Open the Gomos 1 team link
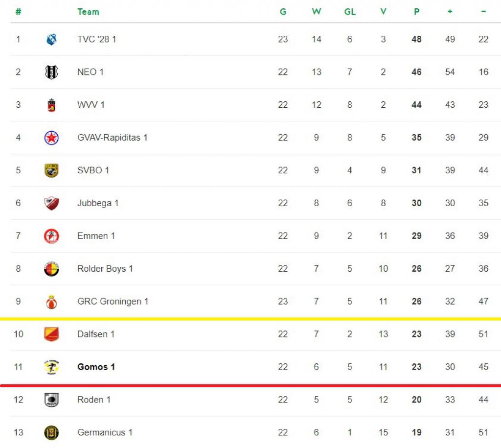501x448 pixels. pyautogui.click(x=96, y=367)
